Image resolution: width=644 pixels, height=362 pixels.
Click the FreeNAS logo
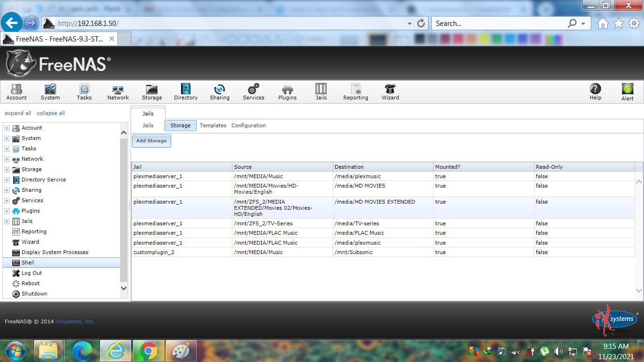[58, 63]
